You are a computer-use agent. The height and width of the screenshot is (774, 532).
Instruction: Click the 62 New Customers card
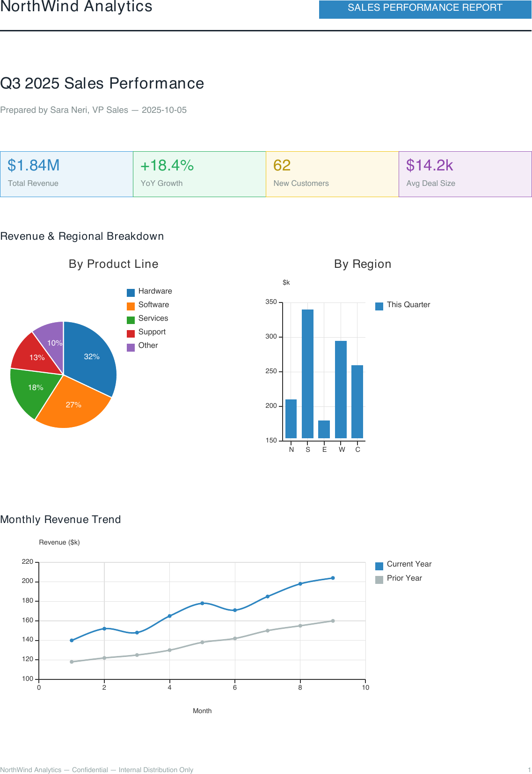(332, 174)
